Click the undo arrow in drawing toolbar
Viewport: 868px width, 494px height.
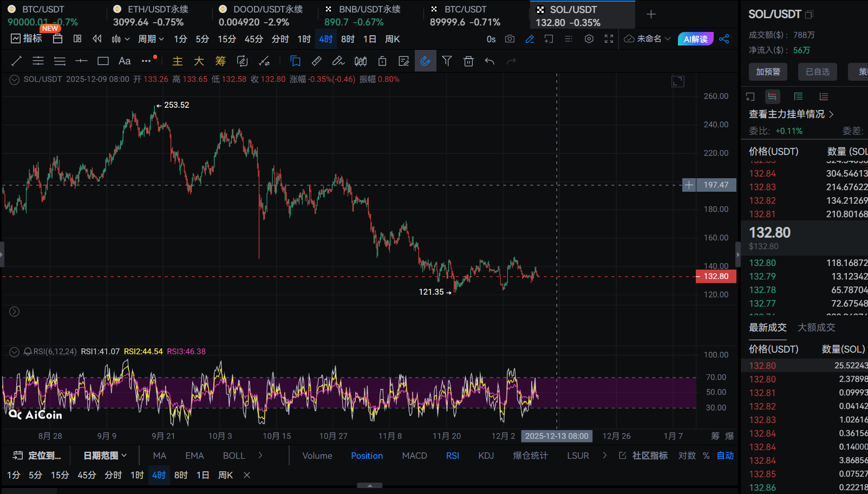coord(490,61)
